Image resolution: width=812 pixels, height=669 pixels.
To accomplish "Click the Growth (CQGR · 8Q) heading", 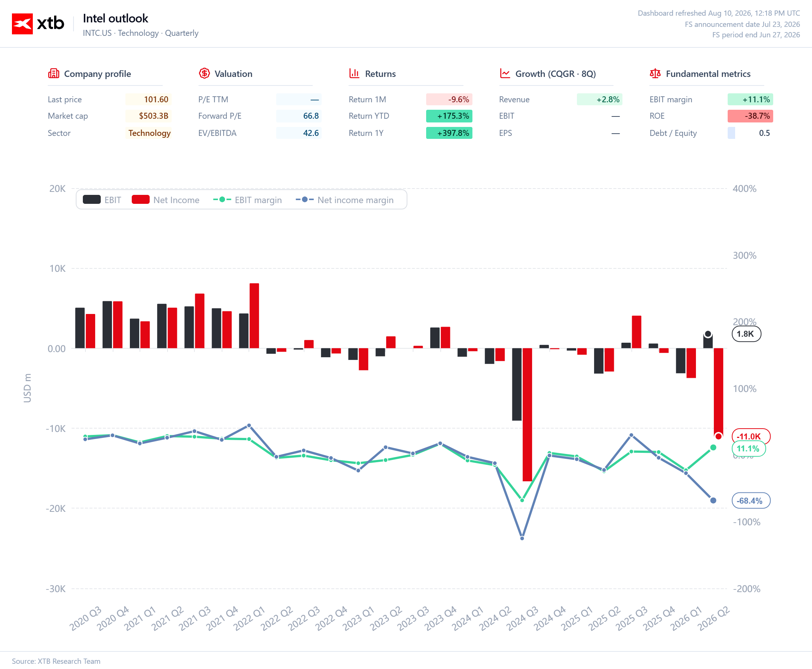I will (556, 74).
